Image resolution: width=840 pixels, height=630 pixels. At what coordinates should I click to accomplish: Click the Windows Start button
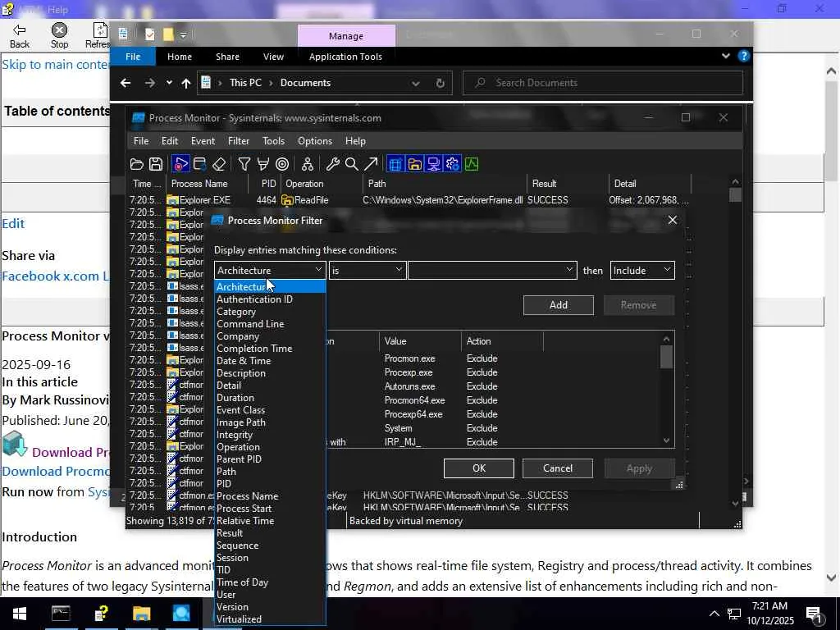click(x=20, y=614)
